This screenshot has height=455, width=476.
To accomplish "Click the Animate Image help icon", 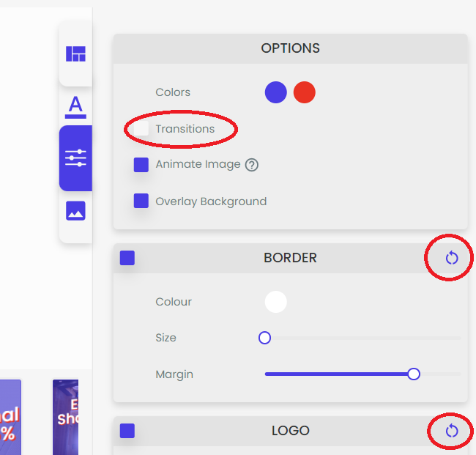I will (252, 165).
